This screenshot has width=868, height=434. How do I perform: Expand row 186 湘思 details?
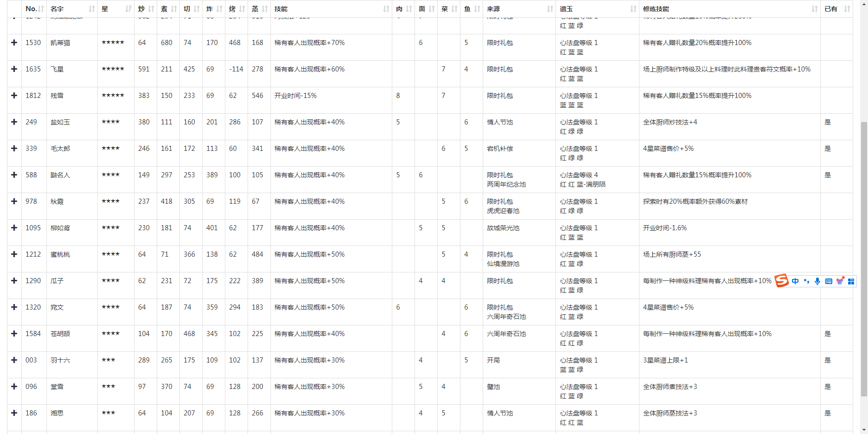[x=14, y=413]
